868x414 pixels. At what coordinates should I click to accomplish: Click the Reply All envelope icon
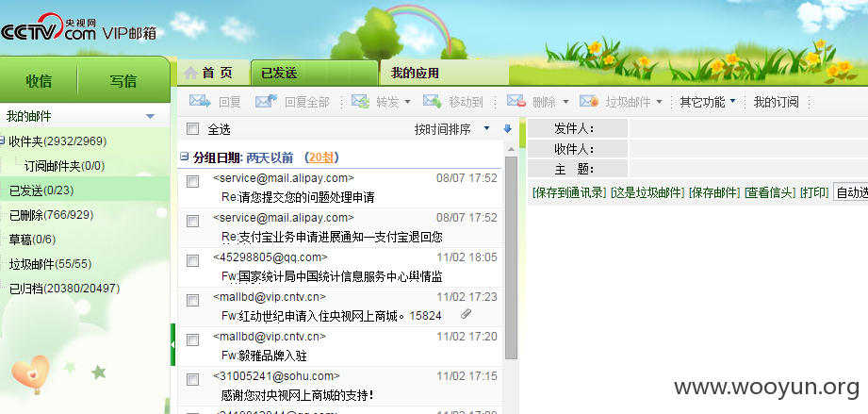[266, 102]
